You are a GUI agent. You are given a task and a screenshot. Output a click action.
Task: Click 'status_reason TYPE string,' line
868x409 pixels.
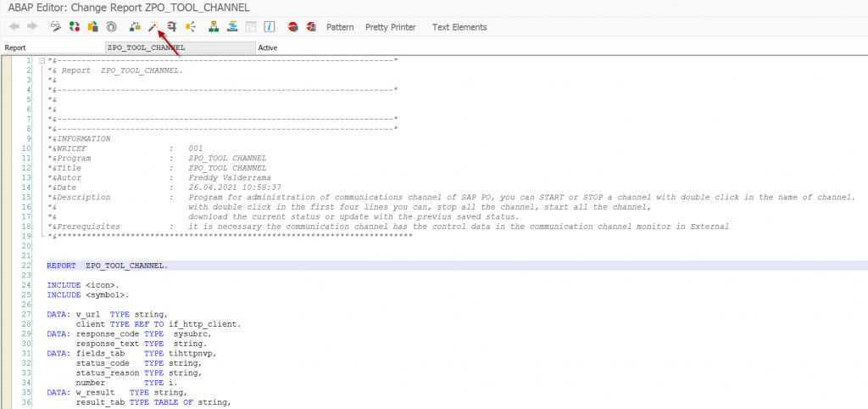[140, 373]
